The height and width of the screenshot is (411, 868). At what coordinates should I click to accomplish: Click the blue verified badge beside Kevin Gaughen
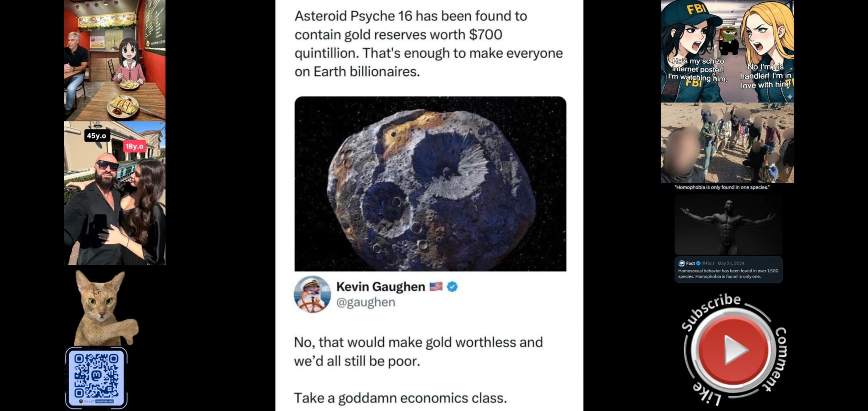click(x=452, y=286)
